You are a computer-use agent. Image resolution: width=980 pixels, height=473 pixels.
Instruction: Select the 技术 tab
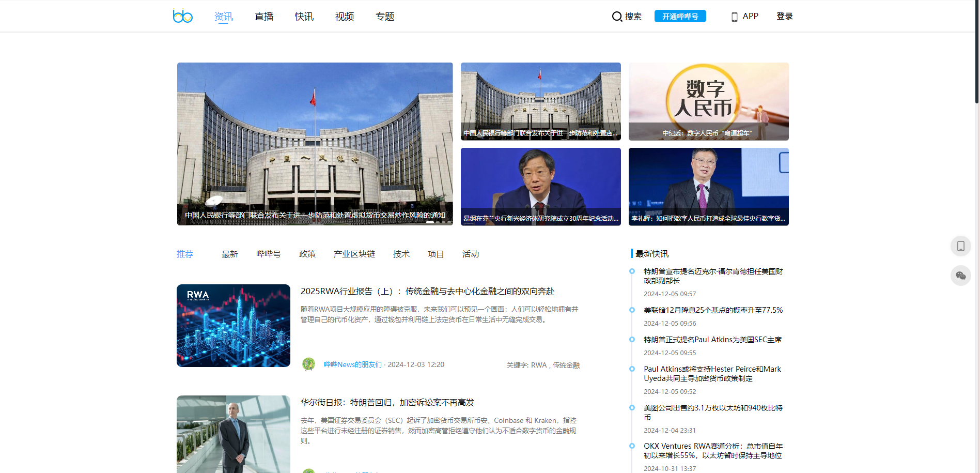tap(401, 254)
